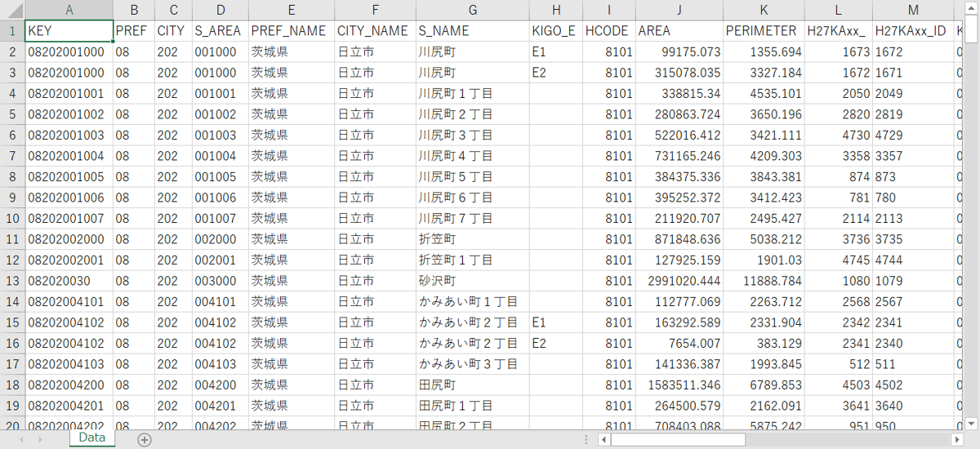Screen dimensions: 980x449
Task: Click the horizontal scrollbar thumb
Action: click(678, 439)
